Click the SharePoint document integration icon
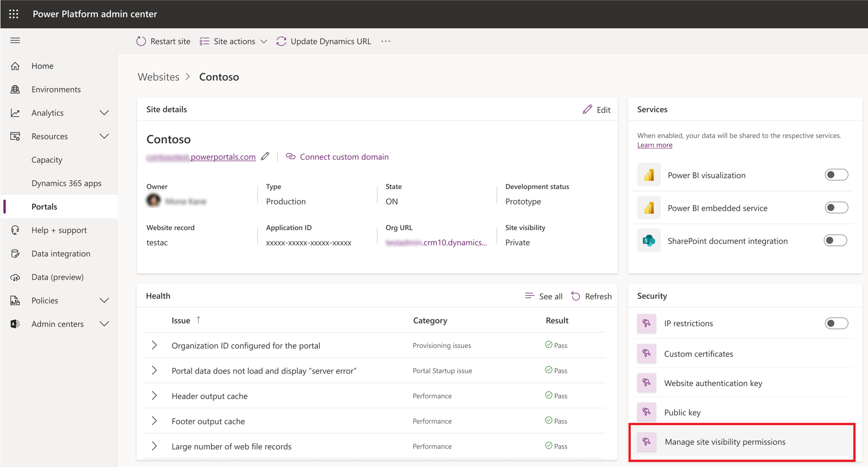 649,241
